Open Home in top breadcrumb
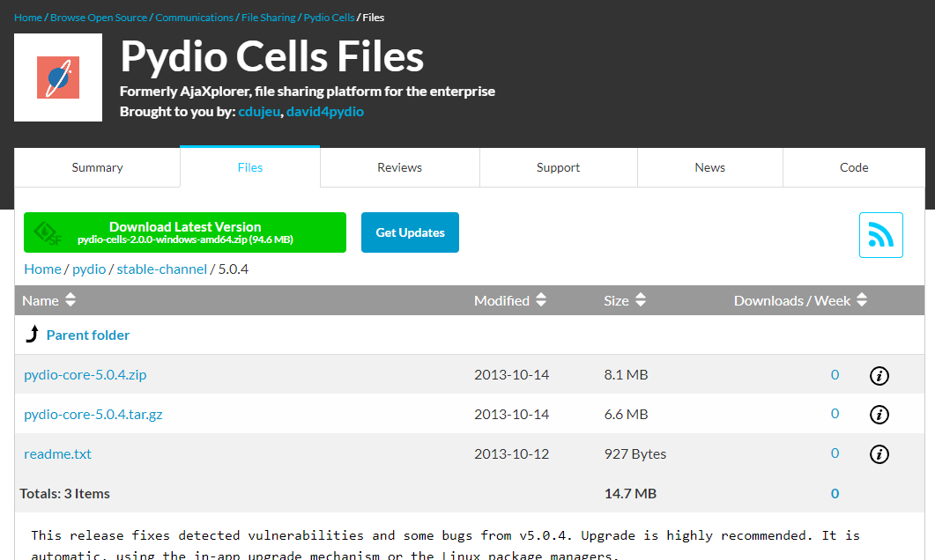The image size is (935, 560). (x=28, y=18)
